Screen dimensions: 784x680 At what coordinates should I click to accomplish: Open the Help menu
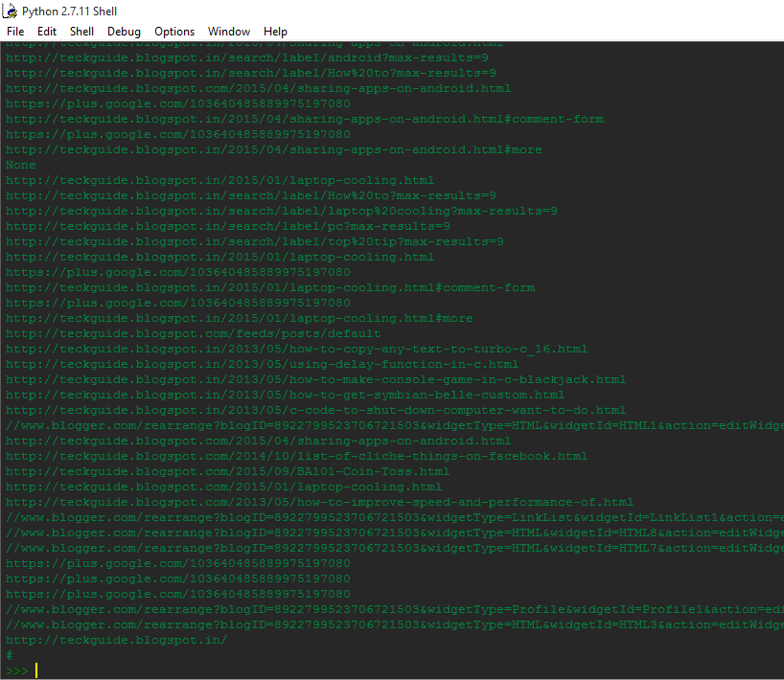pos(275,32)
